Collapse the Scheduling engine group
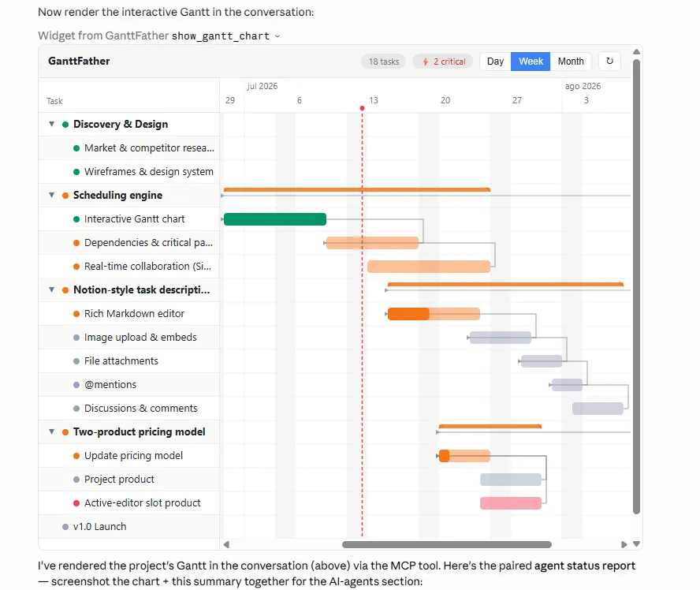This screenshot has width=700, height=590. coord(52,195)
